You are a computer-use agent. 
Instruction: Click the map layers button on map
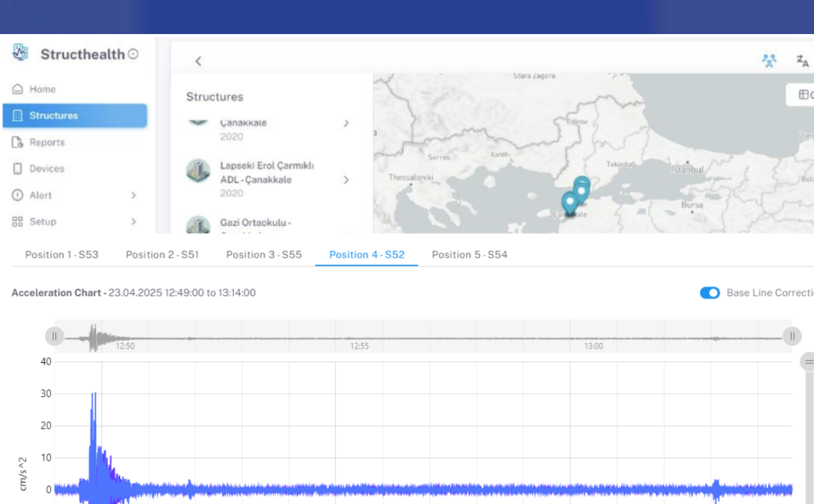pos(804,95)
